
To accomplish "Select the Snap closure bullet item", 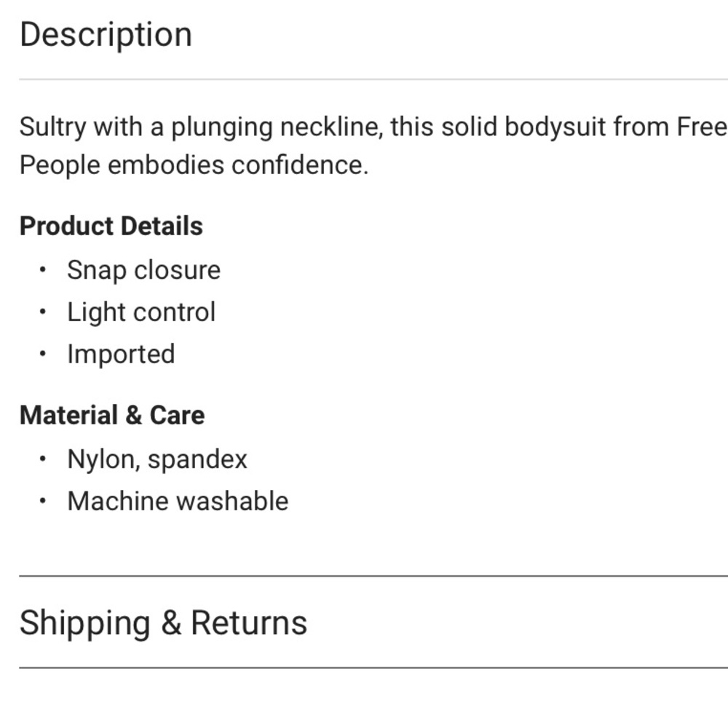I will (x=144, y=270).
